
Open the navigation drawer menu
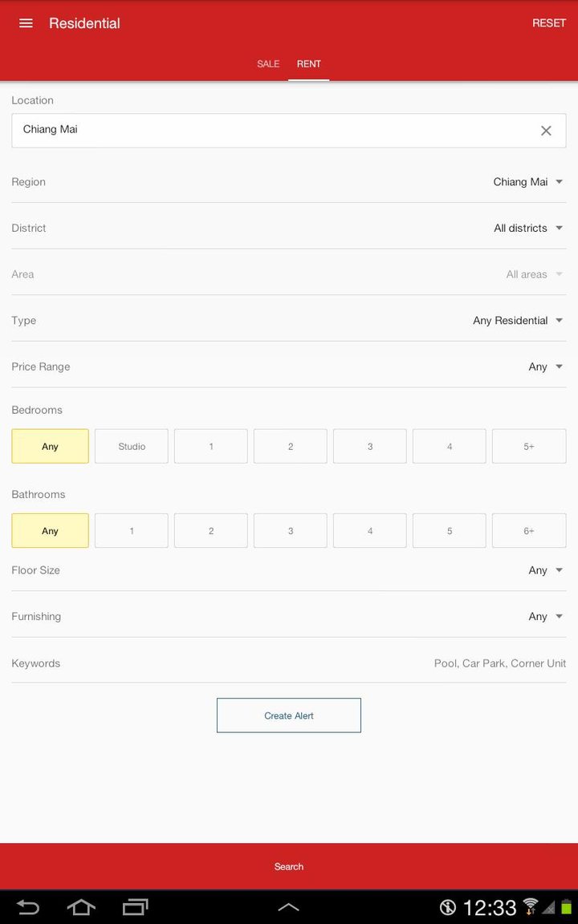click(26, 23)
